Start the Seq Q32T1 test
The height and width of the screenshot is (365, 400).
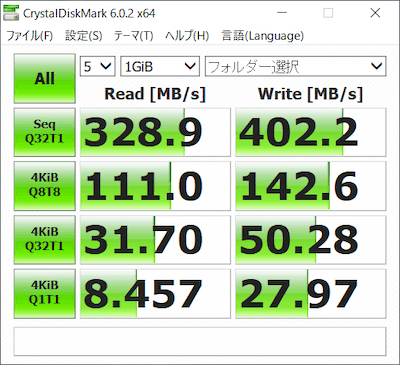coord(45,132)
